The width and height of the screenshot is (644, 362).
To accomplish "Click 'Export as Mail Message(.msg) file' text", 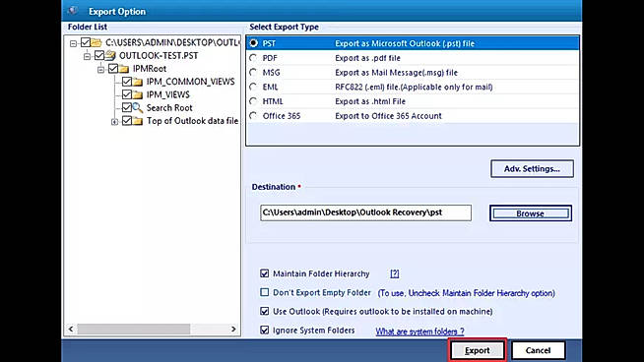I will tap(396, 73).
